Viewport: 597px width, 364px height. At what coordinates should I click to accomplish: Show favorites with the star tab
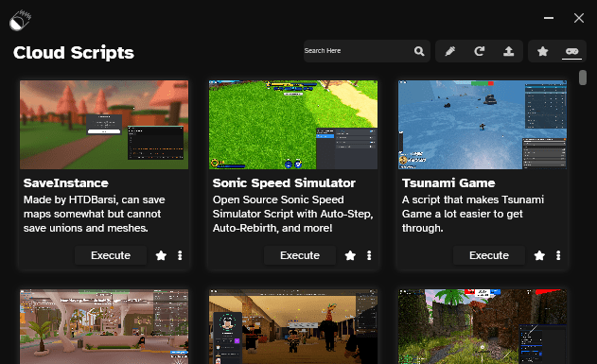[x=542, y=51]
